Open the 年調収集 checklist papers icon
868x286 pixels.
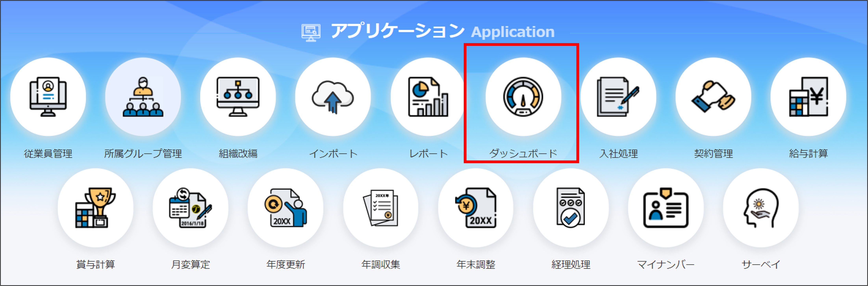(x=380, y=208)
